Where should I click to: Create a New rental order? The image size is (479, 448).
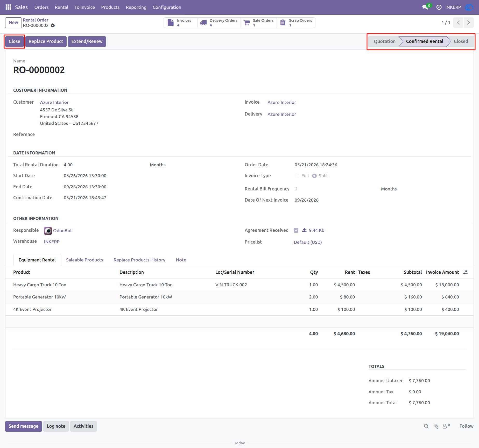pyautogui.click(x=13, y=23)
